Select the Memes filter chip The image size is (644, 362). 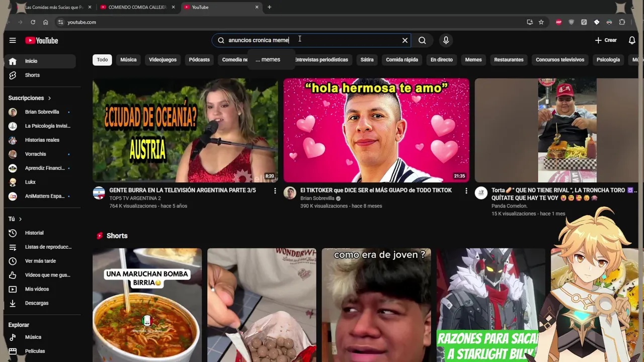click(x=473, y=60)
